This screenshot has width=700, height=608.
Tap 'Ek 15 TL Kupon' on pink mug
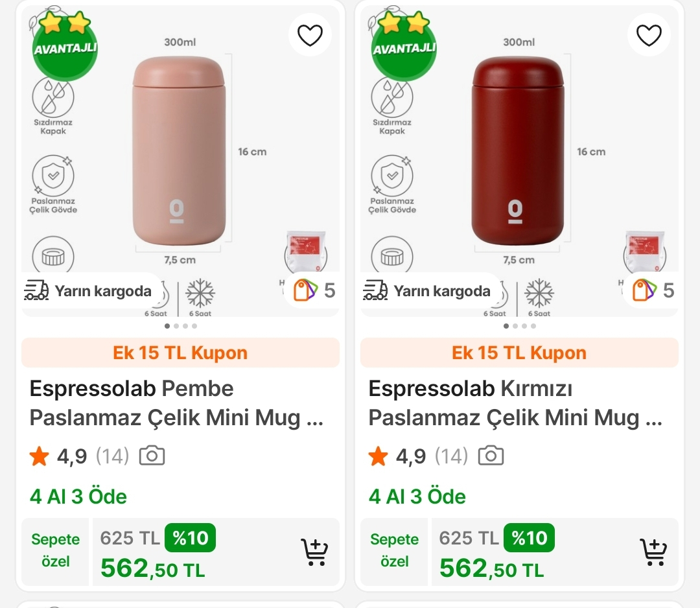pos(180,353)
